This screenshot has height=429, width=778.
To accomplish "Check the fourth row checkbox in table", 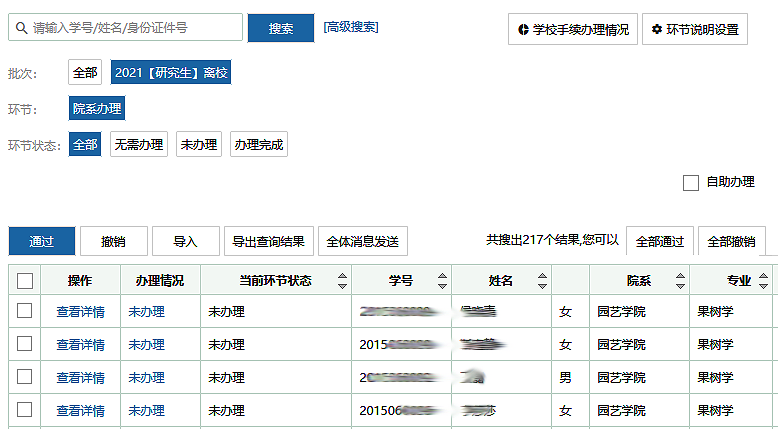I will click(25, 410).
